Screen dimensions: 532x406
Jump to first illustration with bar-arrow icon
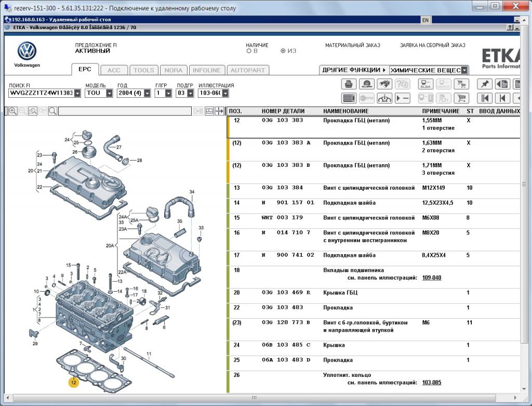[x=485, y=98]
